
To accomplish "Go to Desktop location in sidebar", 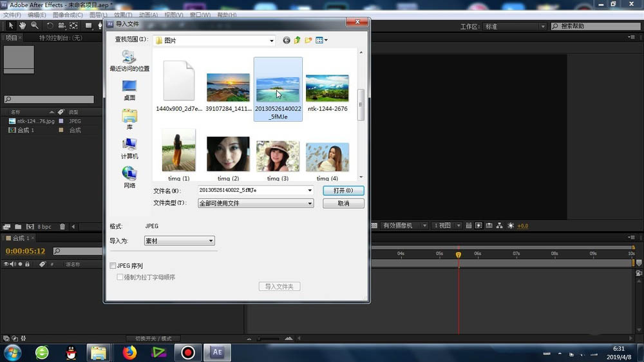I will point(129,90).
